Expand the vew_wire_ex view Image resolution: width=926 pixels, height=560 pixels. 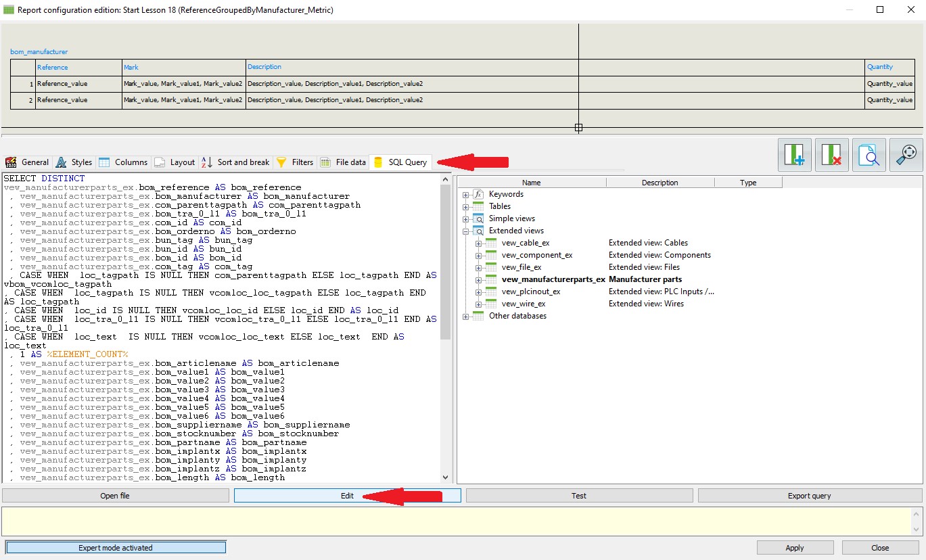pos(478,304)
